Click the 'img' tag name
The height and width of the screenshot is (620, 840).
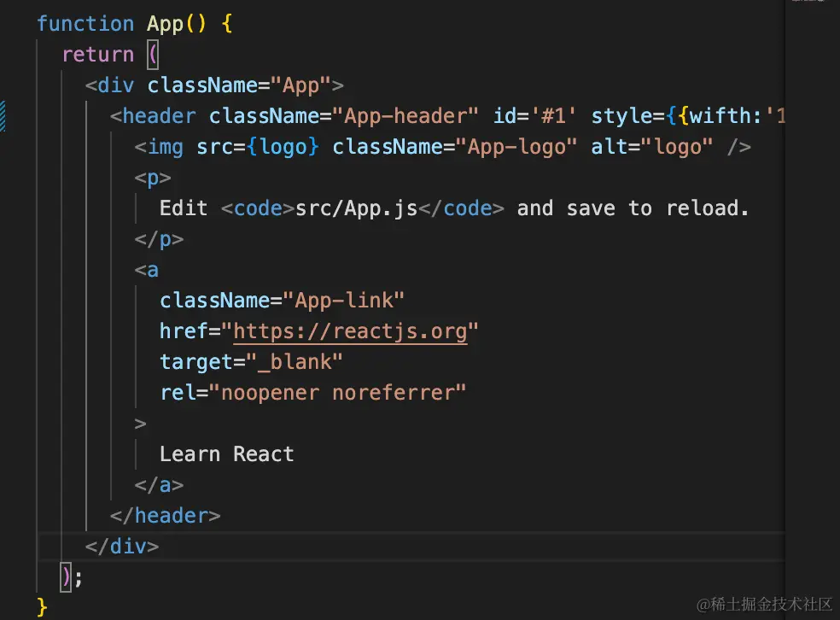pos(165,148)
